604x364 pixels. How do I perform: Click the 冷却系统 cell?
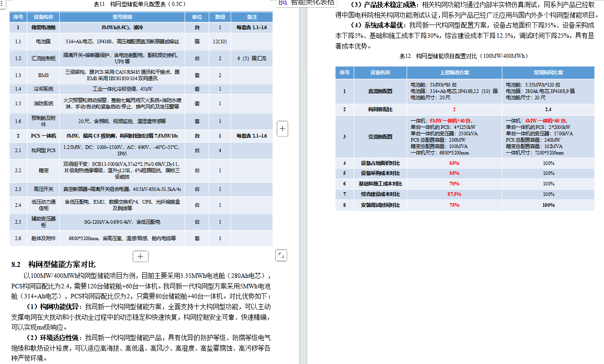pos(43,89)
